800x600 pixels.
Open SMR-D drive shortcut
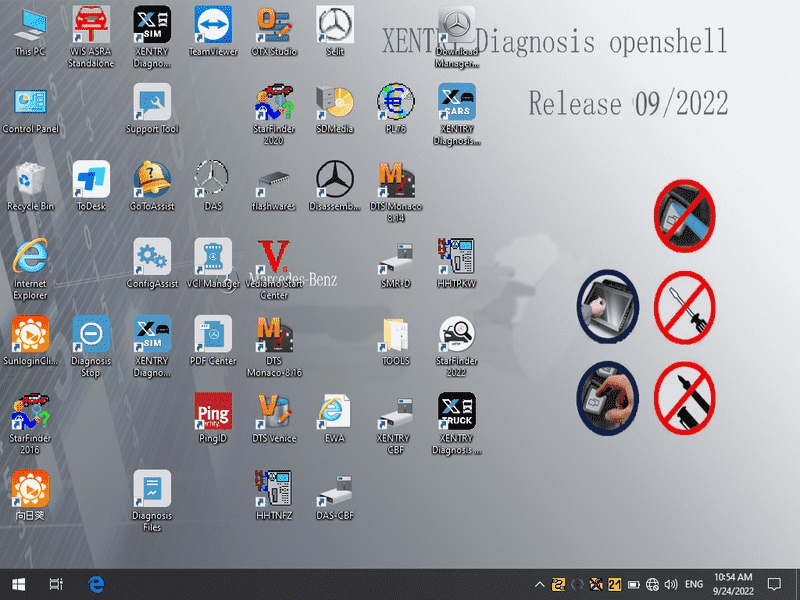(x=396, y=265)
